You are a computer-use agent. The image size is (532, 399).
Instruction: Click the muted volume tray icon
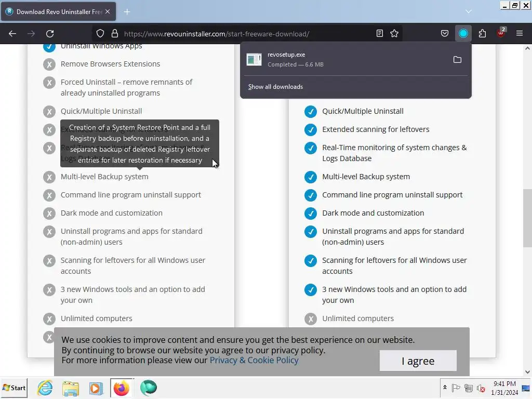coord(481,388)
